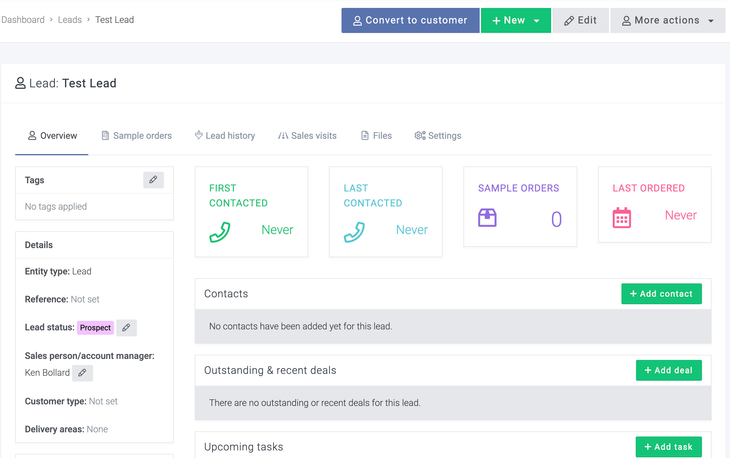
Task: Click the Prospect status badge
Action: [95, 328]
